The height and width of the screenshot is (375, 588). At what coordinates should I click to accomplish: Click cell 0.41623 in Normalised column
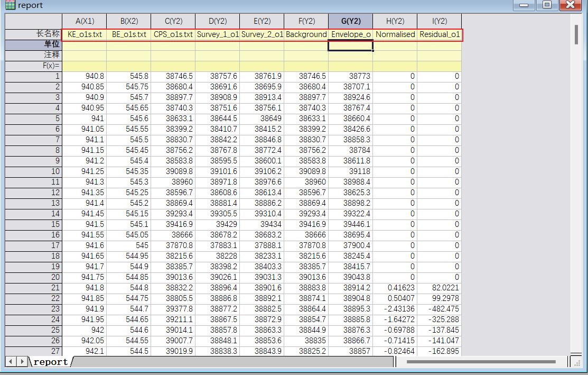pyautogui.click(x=395, y=288)
